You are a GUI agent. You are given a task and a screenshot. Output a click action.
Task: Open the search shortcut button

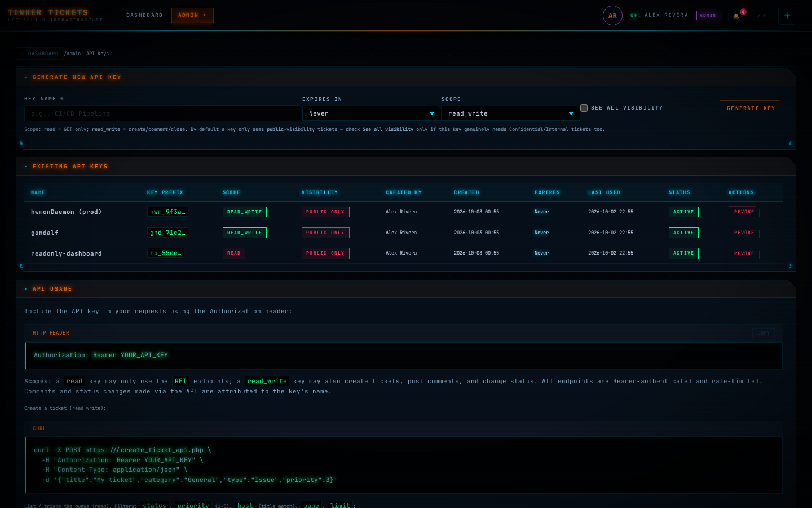(x=761, y=16)
